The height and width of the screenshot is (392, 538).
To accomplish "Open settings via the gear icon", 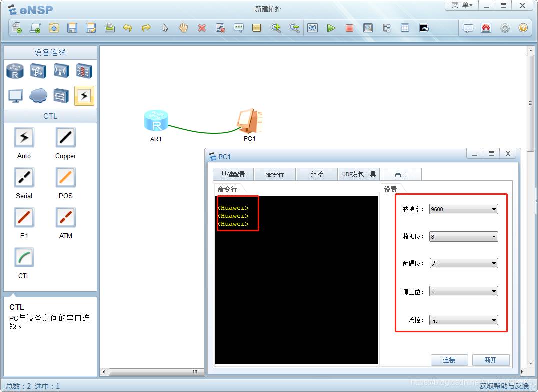I will click(x=505, y=28).
